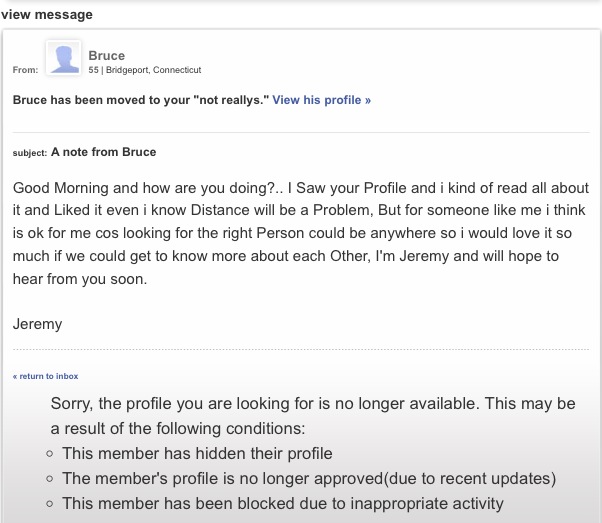Click the blocked for inappropriate activity bullet circle

point(49,504)
